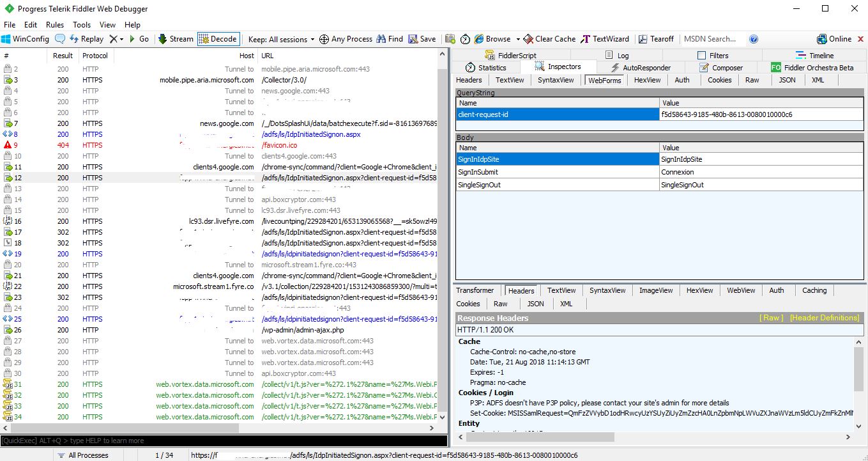Toggle the Decode button

[x=218, y=39]
